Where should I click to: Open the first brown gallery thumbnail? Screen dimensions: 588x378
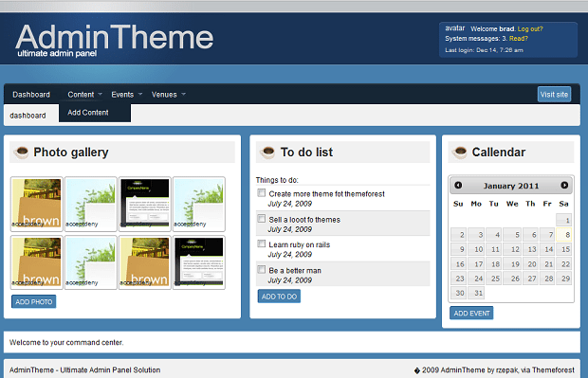click(x=36, y=204)
